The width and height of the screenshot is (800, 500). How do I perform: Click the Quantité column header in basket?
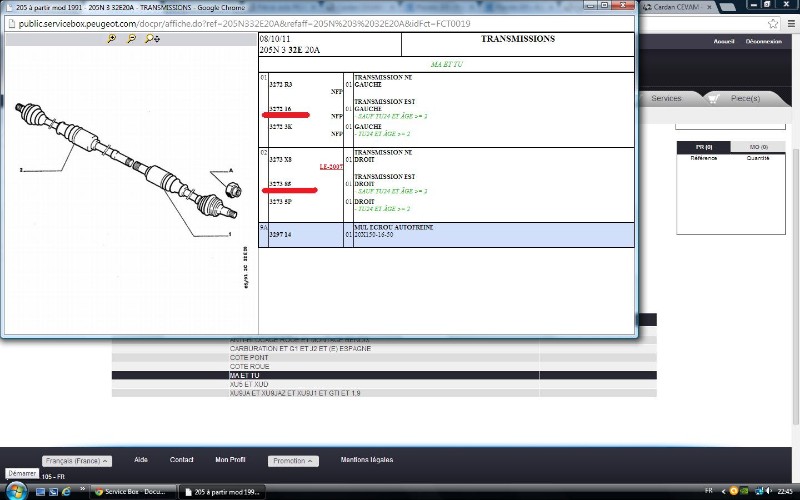click(x=758, y=158)
